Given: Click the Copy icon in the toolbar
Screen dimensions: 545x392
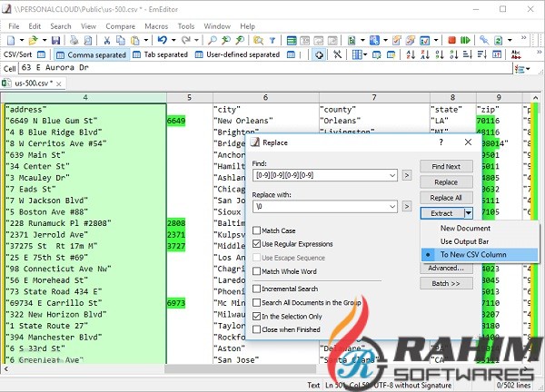Looking at the screenshot, I should [x=121, y=40].
